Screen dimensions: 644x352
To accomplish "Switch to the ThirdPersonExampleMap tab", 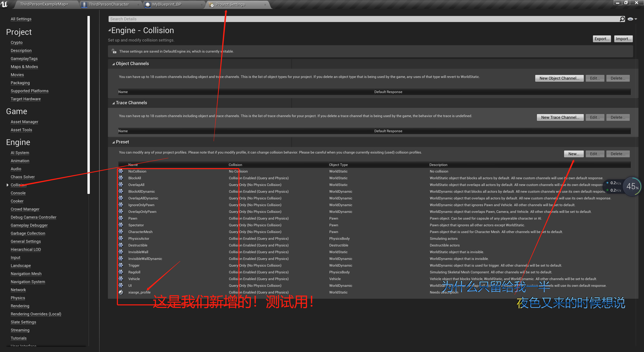I will pos(44,4).
